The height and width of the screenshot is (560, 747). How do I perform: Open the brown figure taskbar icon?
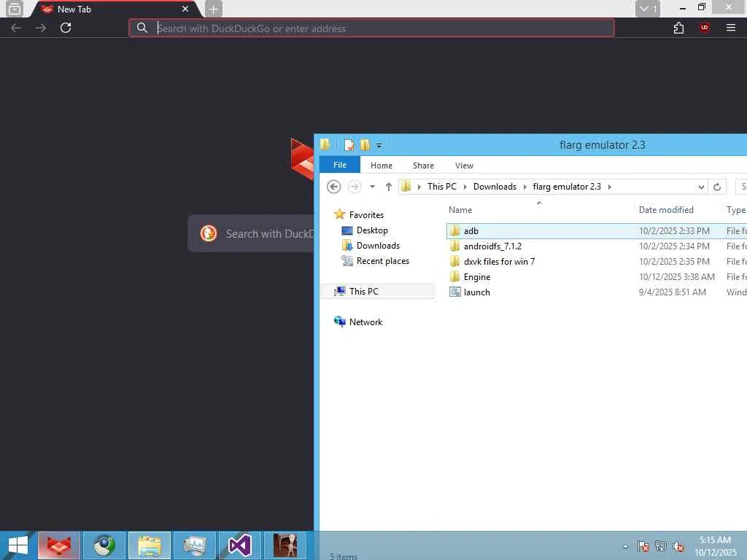click(x=285, y=545)
